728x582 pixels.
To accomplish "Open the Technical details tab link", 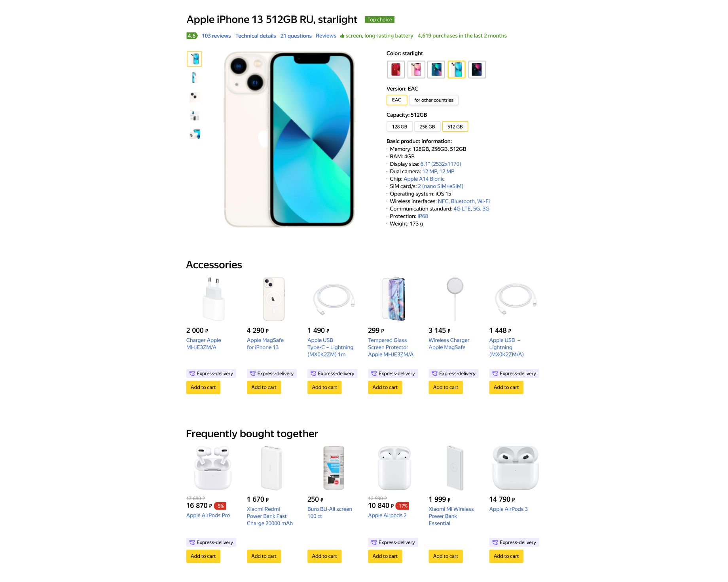I will [x=256, y=36].
